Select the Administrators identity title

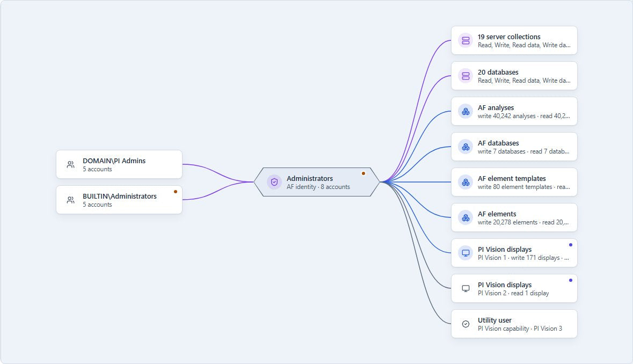[310, 178]
